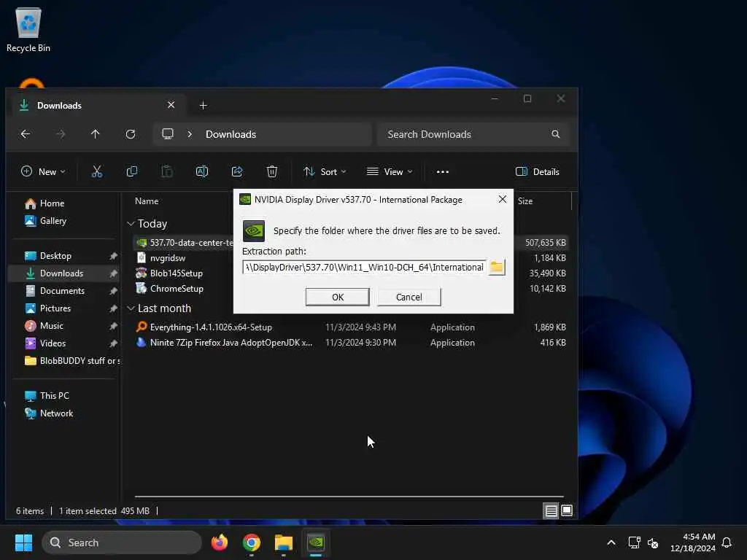
Task: Open the Windows Start menu
Action: [x=24, y=542]
